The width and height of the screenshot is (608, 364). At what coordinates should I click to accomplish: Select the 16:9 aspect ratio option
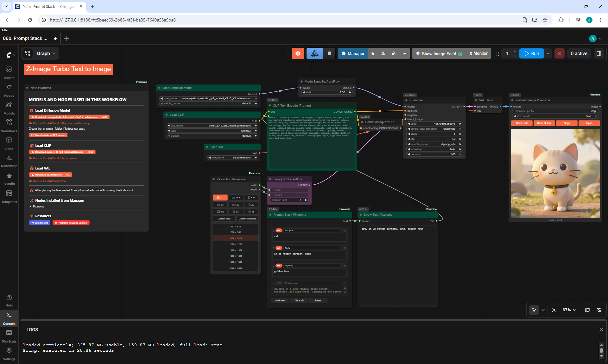[236, 198]
